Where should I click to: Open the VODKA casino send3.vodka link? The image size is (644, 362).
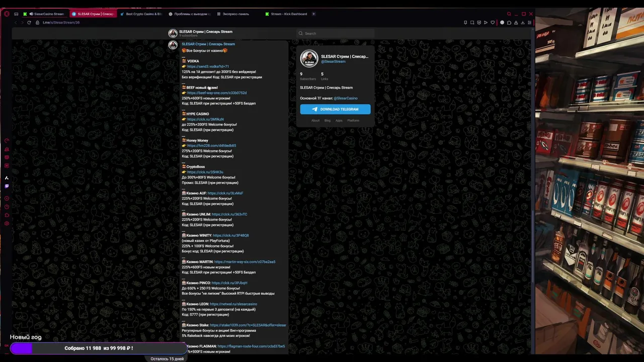[208, 66]
